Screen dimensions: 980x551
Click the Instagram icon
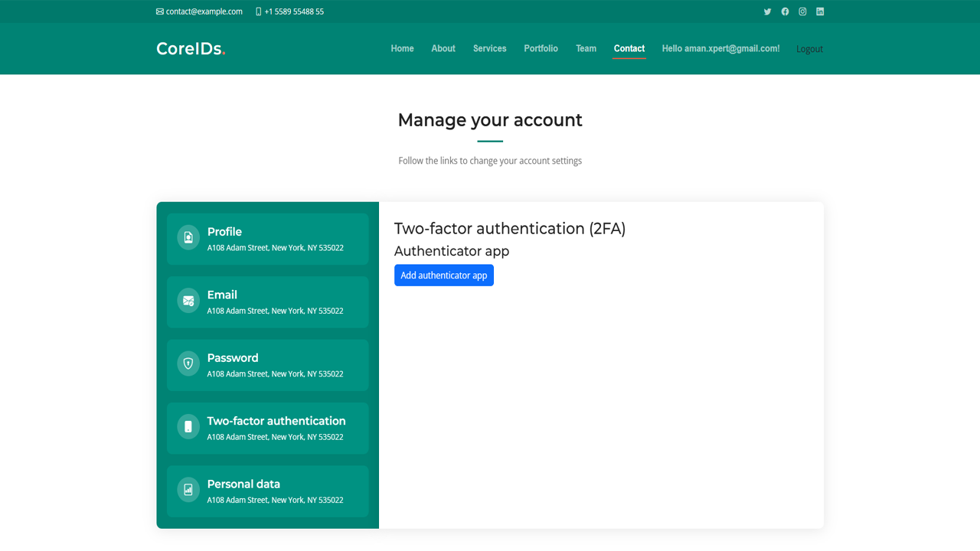pos(802,11)
